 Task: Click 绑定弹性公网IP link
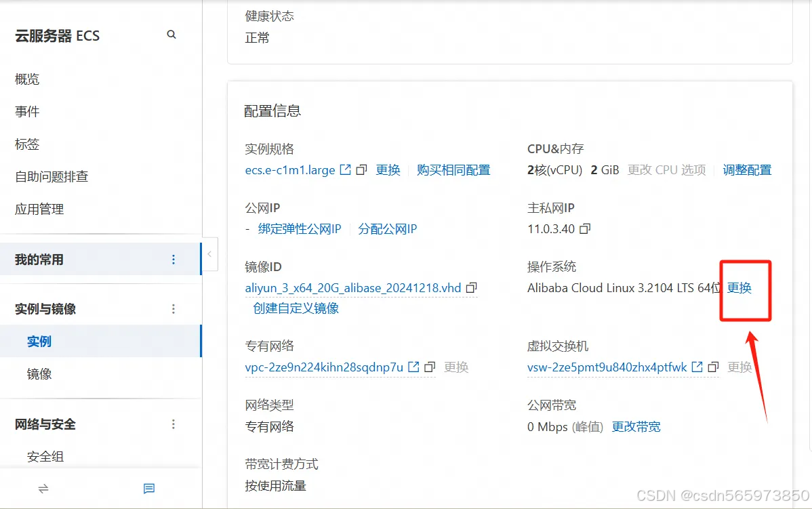(x=300, y=229)
